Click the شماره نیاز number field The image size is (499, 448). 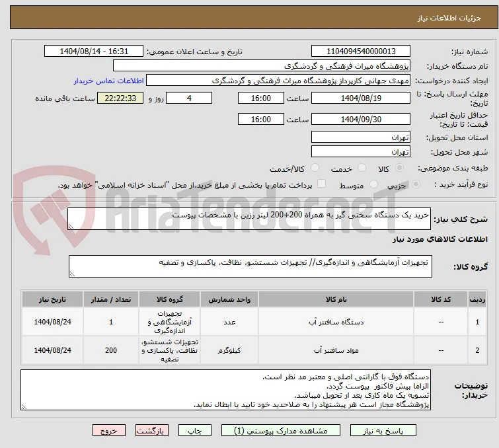click(361, 52)
